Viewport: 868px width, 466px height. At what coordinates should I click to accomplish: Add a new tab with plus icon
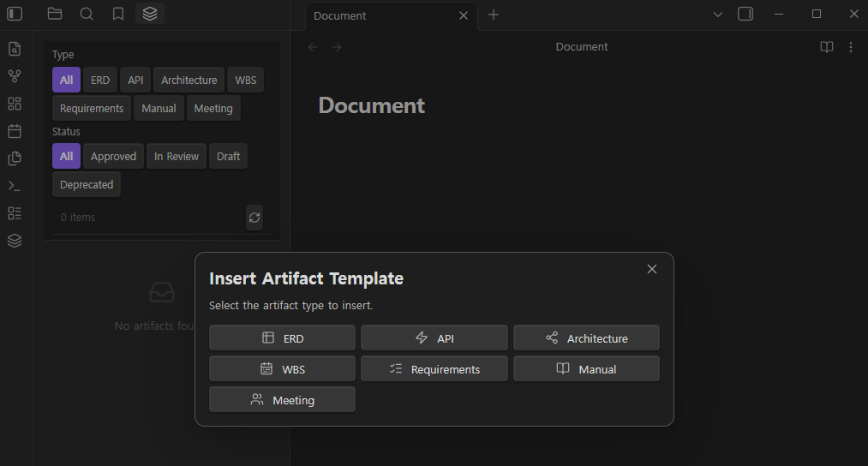tap(494, 15)
